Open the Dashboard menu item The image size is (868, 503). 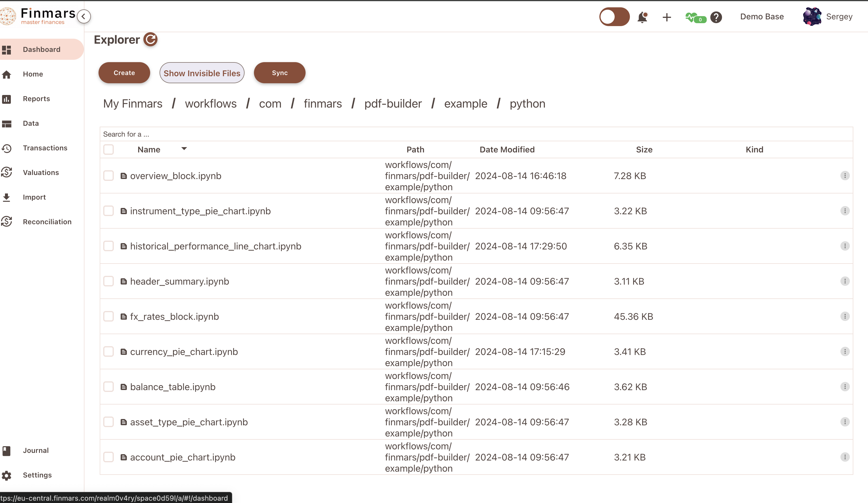point(42,50)
